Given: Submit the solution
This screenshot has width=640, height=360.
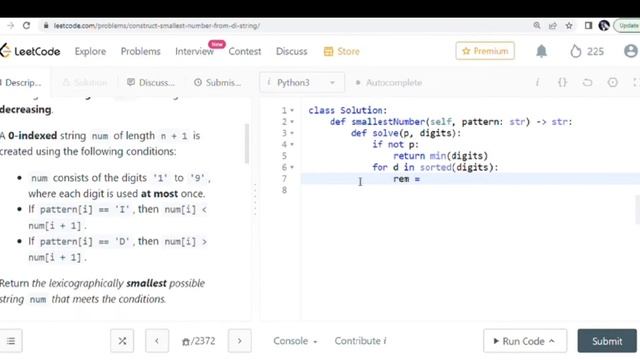Looking at the screenshot, I should click(x=607, y=341).
